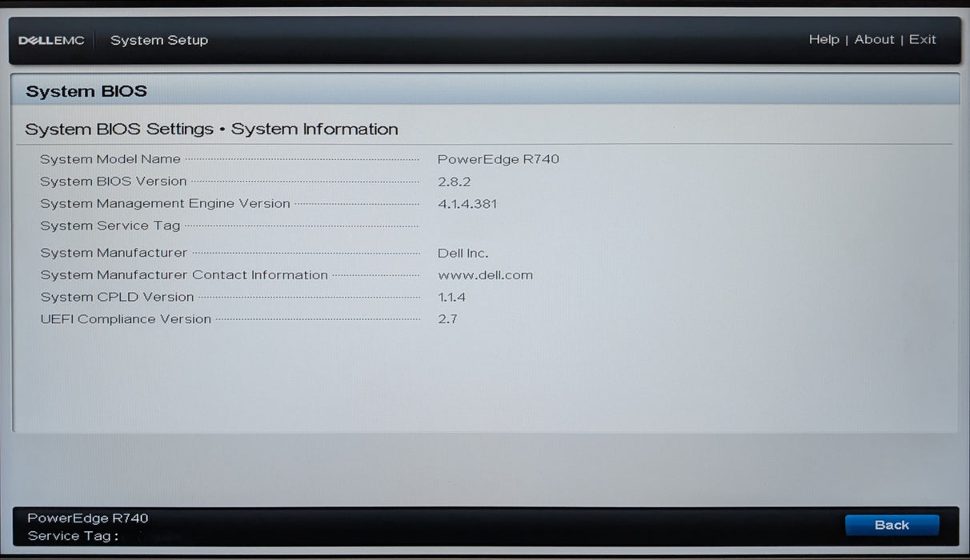Image resolution: width=970 pixels, height=560 pixels.
Task: Select the System BIOS heading
Action: pos(86,91)
